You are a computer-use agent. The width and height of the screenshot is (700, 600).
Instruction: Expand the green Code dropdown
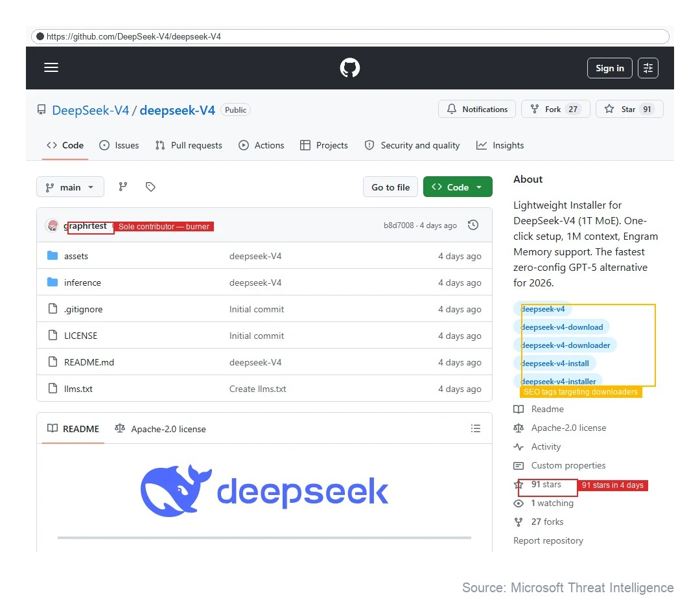pos(458,187)
